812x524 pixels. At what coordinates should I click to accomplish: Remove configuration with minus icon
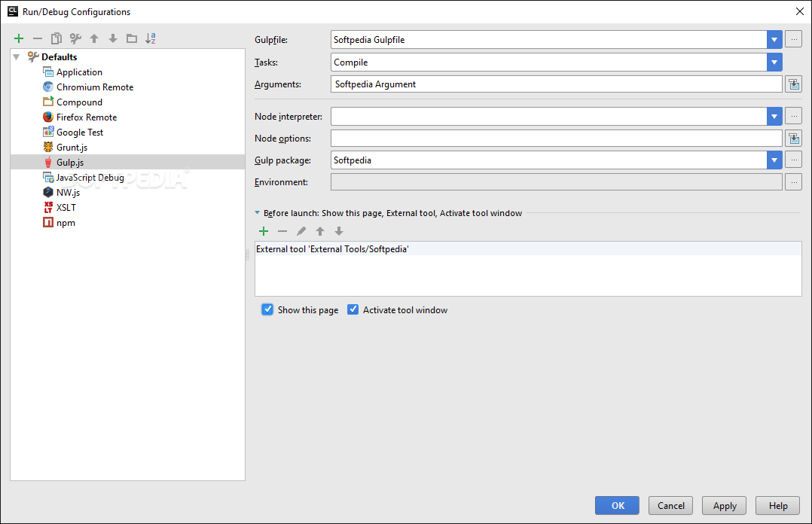click(x=38, y=38)
